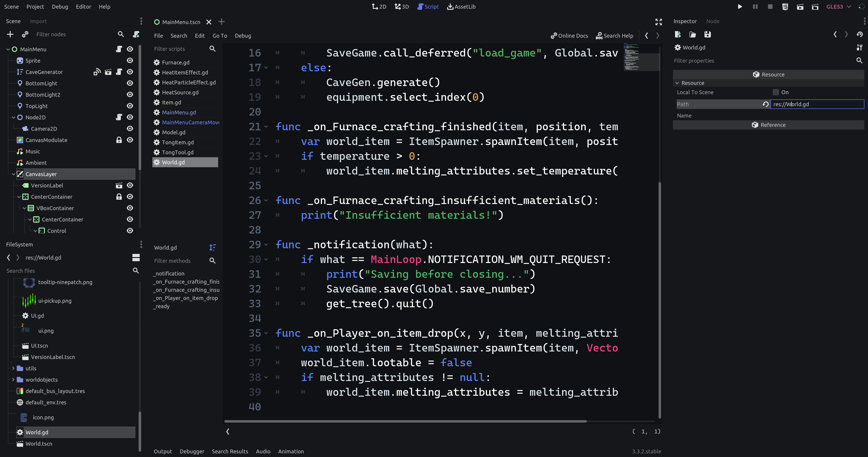Hide the Sprite node
868x457 pixels.
click(x=130, y=61)
